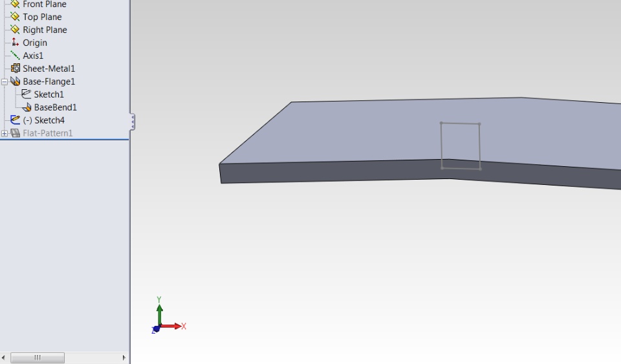The width and height of the screenshot is (621, 364).
Task: Click the green Y axis of triad
Action: click(x=159, y=315)
